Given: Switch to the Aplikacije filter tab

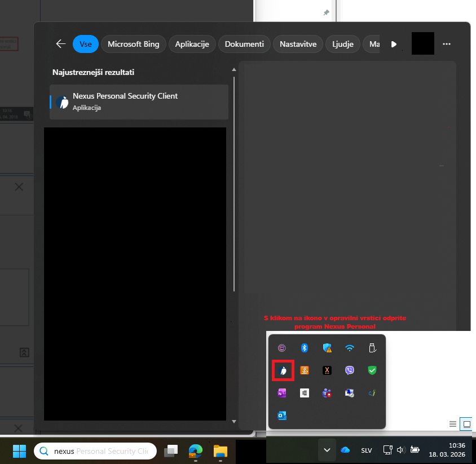Looking at the screenshot, I should coord(192,44).
